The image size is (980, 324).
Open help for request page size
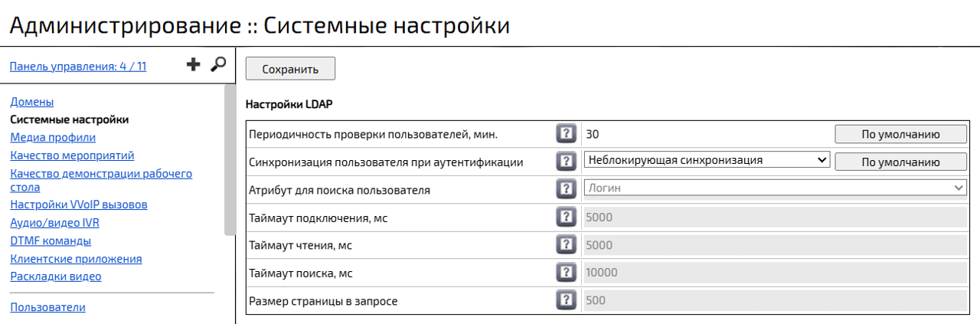coord(565,299)
